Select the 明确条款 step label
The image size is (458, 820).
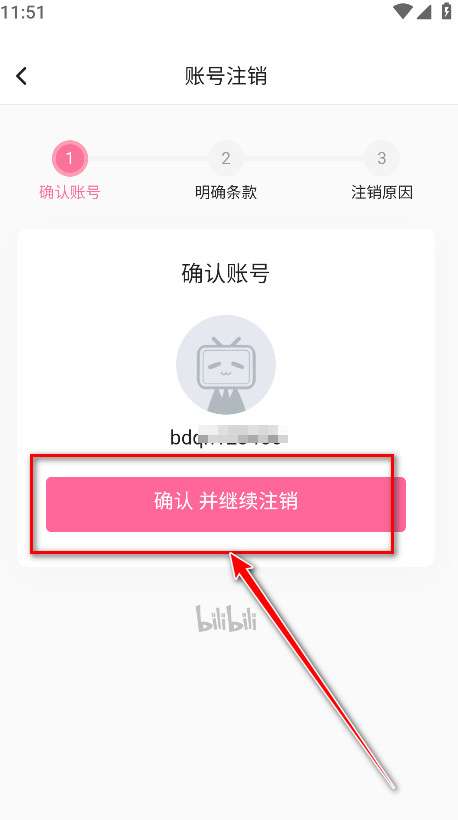pos(226,192)
